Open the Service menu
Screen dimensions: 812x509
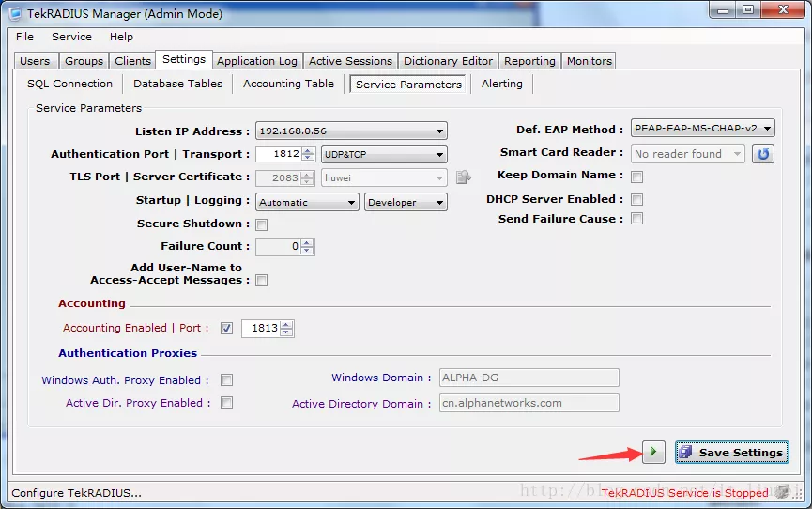(x=71, y=37)
